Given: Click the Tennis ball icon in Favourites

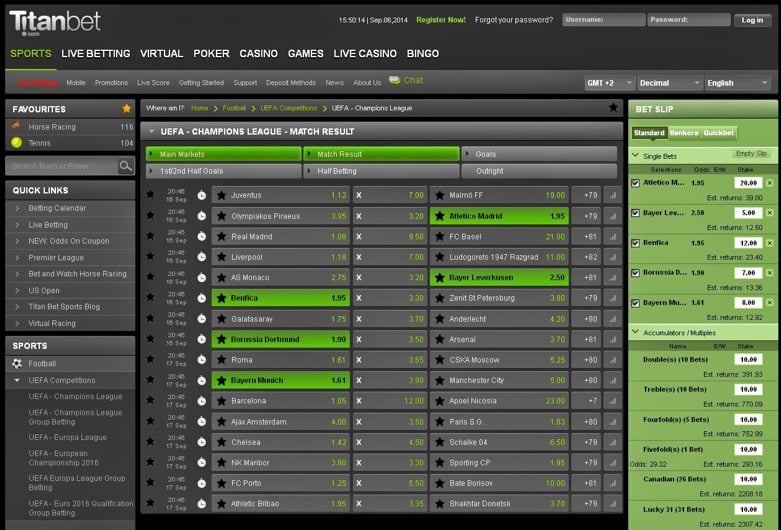Looking at the screenshot, I should (16, 142).
